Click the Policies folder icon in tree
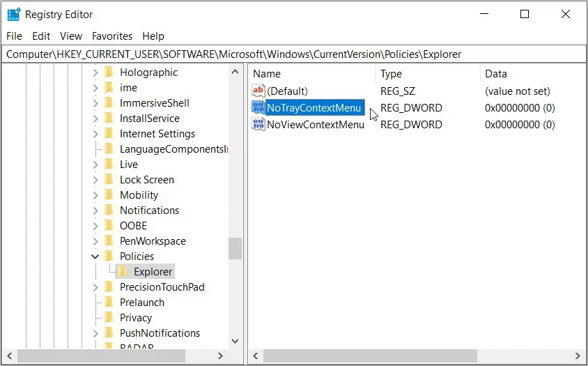This screenshot has width=588, height=366. [109, 256]
